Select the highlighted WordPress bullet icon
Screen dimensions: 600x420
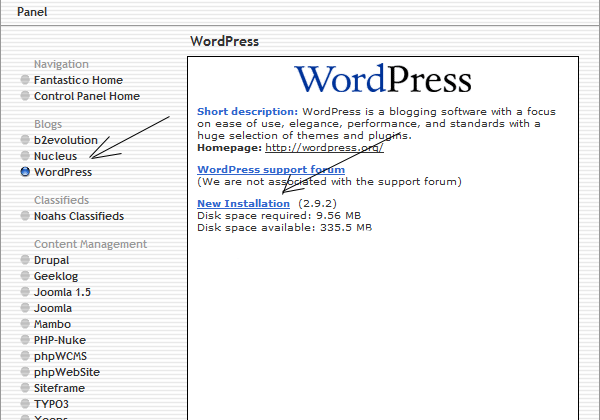pyautogui.click(x=25, y=172)
